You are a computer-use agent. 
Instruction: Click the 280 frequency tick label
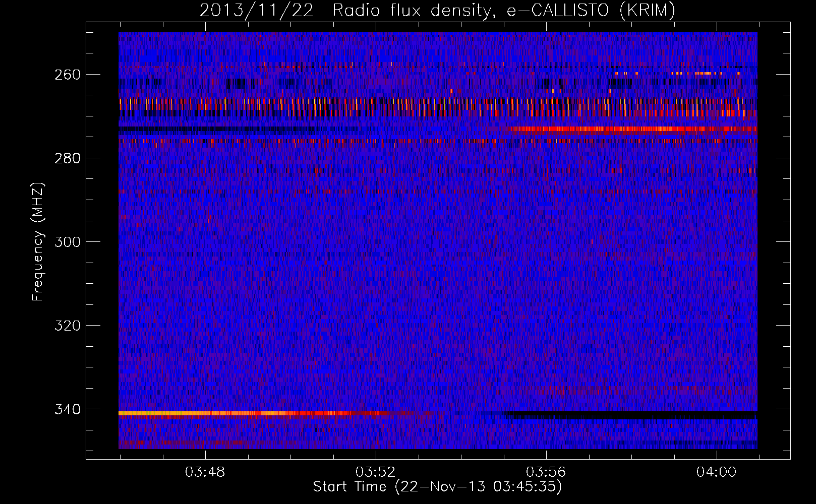(68, 158)
